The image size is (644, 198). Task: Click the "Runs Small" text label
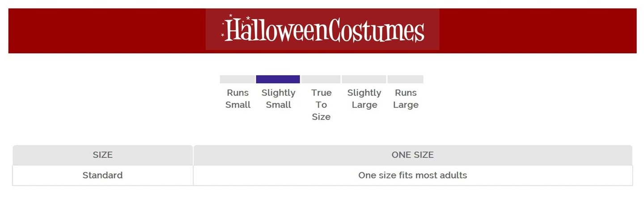(x=238, y=99)
